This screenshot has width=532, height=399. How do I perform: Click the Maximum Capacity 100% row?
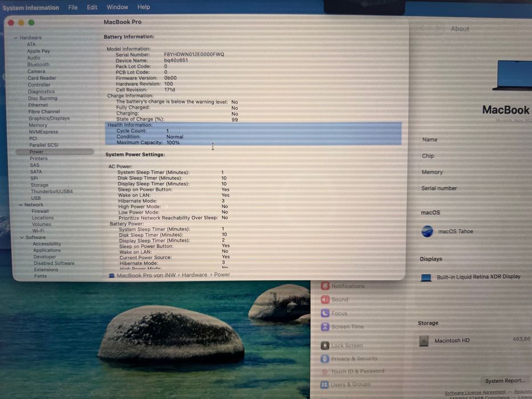point(253,142)
